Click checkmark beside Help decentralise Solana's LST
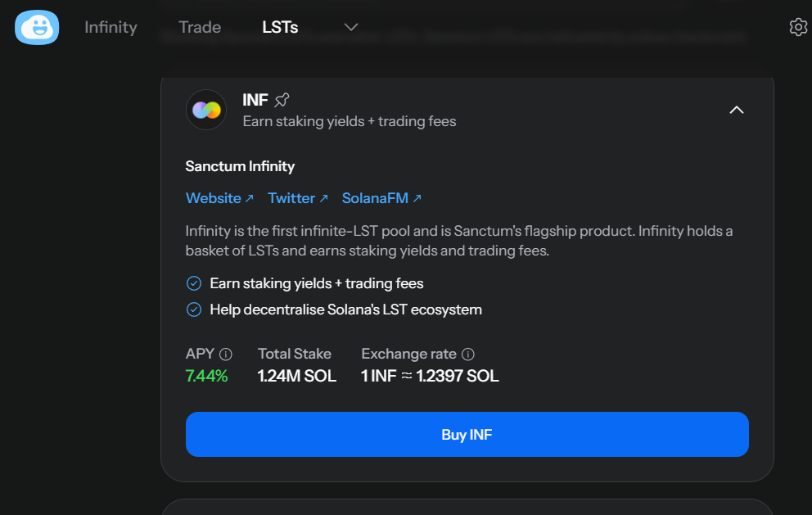This screenshot has width=812, height=515. pos(194,309)
